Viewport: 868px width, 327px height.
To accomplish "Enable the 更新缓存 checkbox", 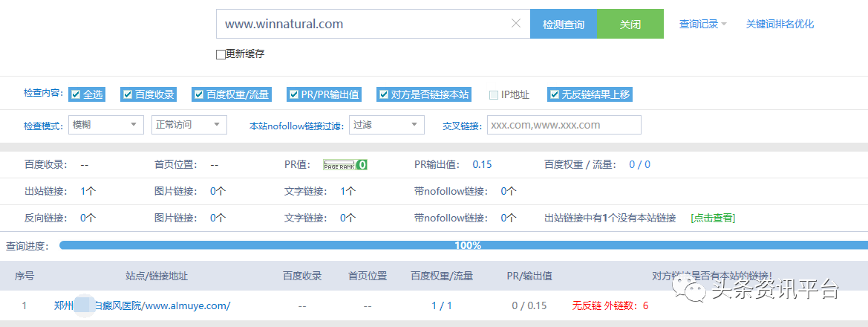I will (x=221, y=54).
